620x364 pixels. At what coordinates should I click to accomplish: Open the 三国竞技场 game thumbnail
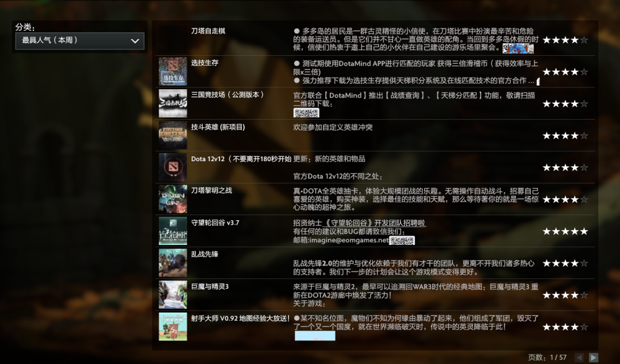(x=173, y=104)
